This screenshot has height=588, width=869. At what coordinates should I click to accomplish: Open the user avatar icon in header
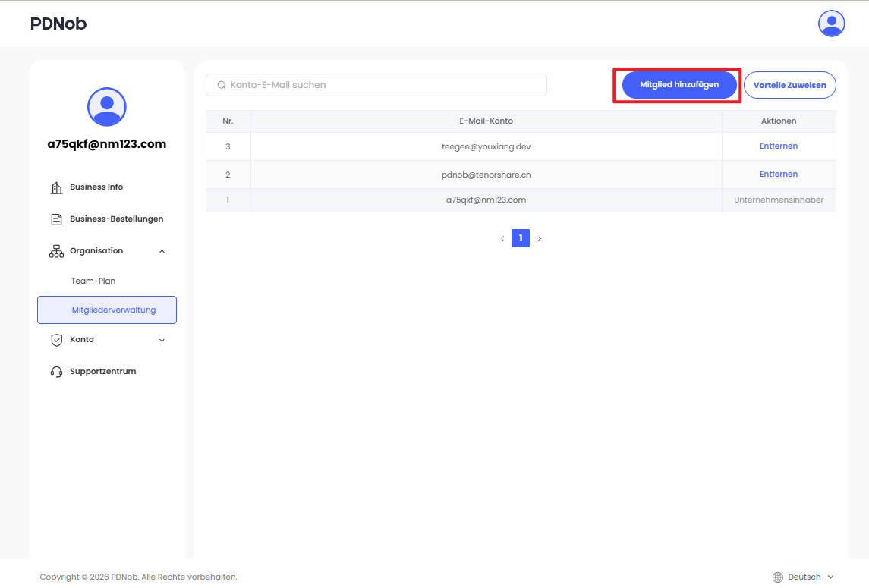pos(831,24)
